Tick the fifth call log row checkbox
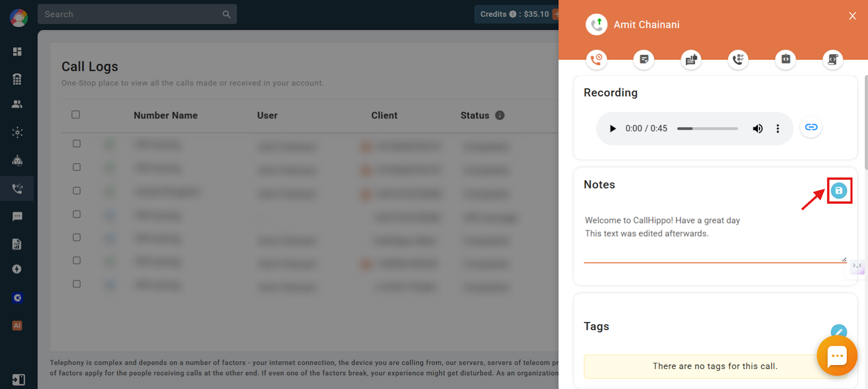868x389 pixels. [76, 237]
